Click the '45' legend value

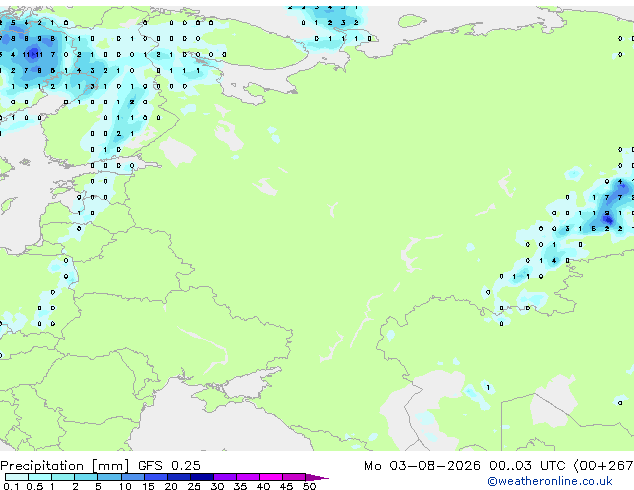pyautogui.click(x=286, y=486)
